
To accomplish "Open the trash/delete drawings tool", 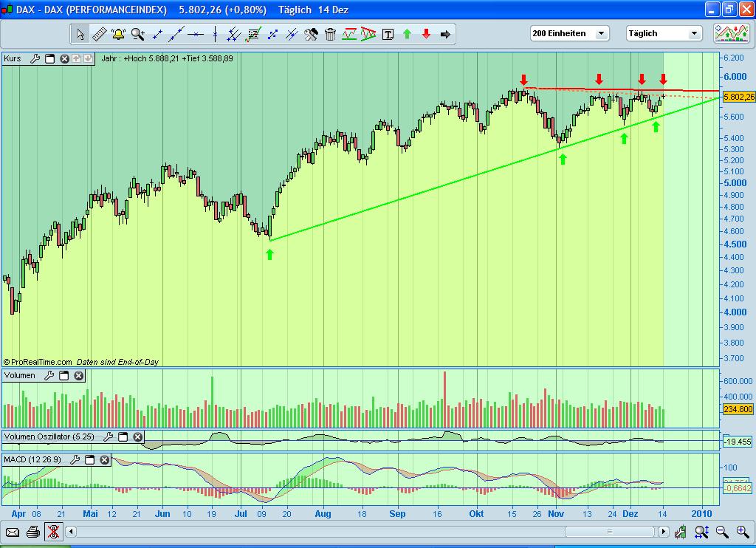I will pos(329,34).
